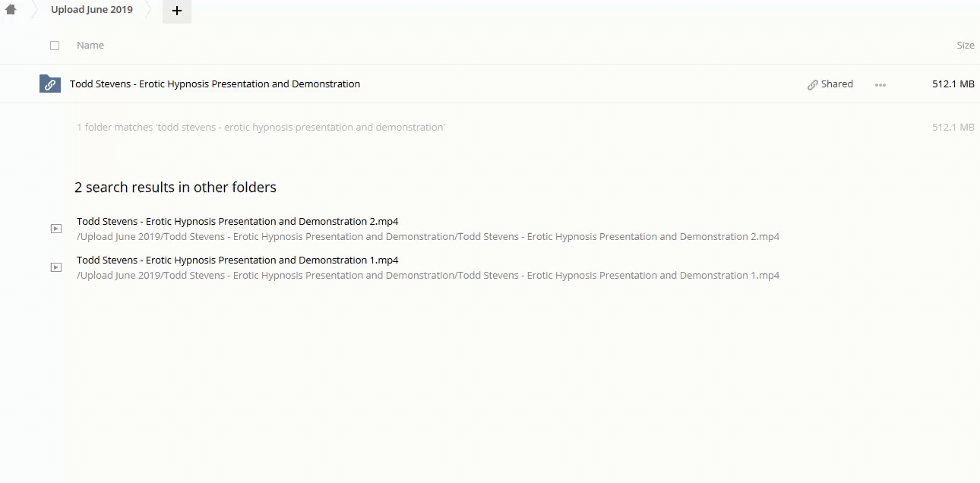
Task: Toggle the select all files checkbox
Action: point(55,46)
